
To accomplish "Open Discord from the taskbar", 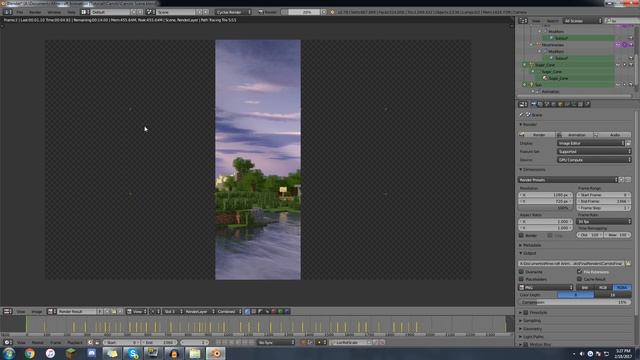I will (91, 353).
